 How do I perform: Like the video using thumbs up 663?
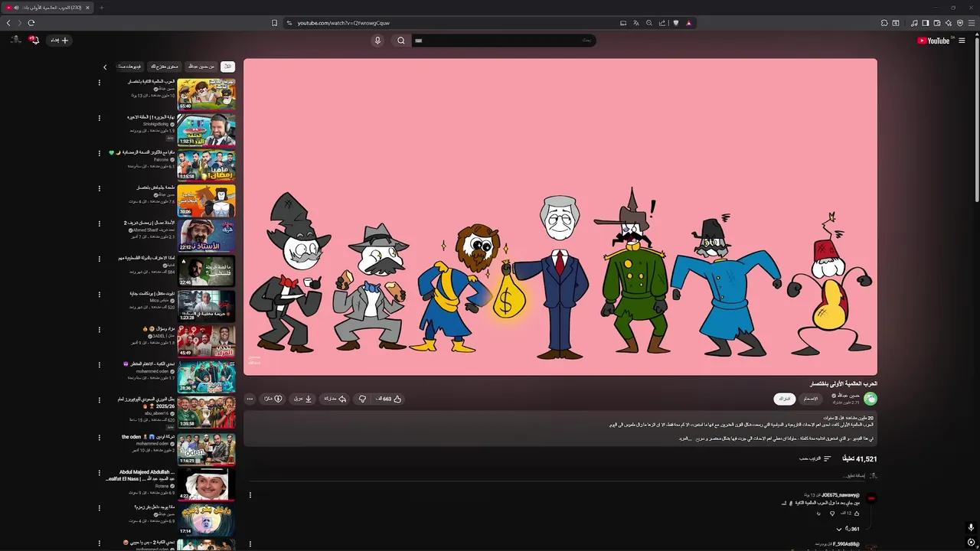click(x=389, y=399)
